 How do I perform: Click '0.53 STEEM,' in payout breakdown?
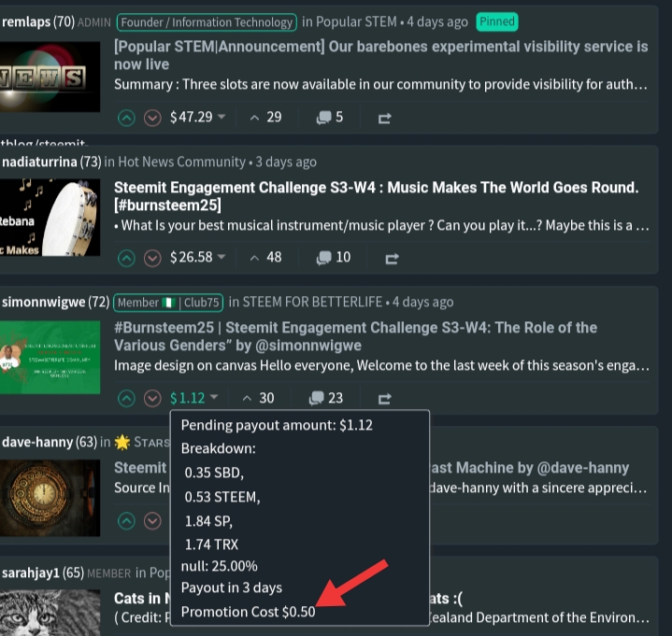[222, 497]
